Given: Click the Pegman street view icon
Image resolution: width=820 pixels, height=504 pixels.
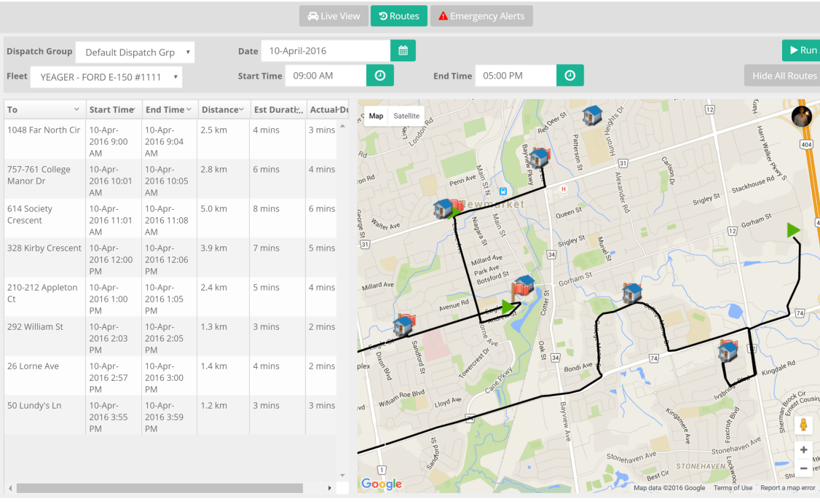Looking at the screenshot, I should tap(804, 423).
